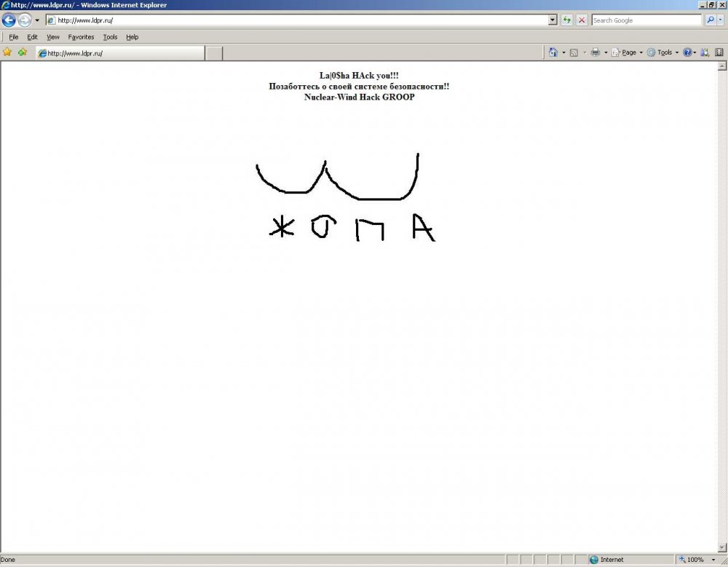This screenshot has height=567, width=728.
Task: Open the recent pages dropdown arrow
Action: 37,20
